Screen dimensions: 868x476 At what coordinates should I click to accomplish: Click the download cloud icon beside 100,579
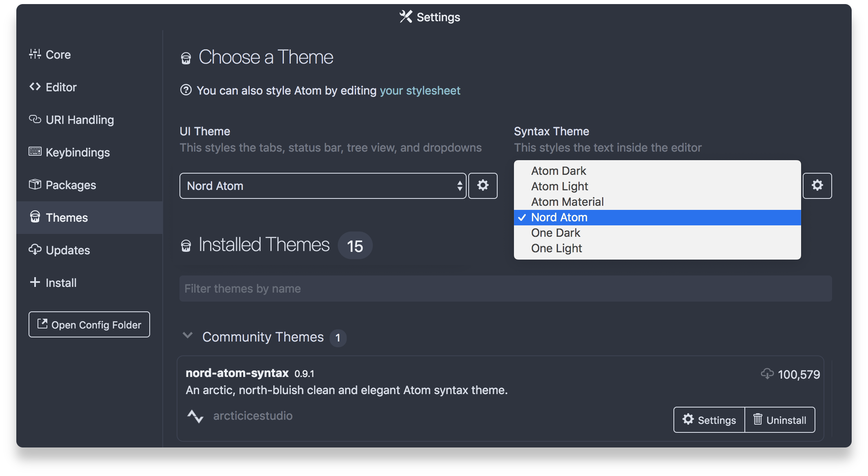pos(767,374)
